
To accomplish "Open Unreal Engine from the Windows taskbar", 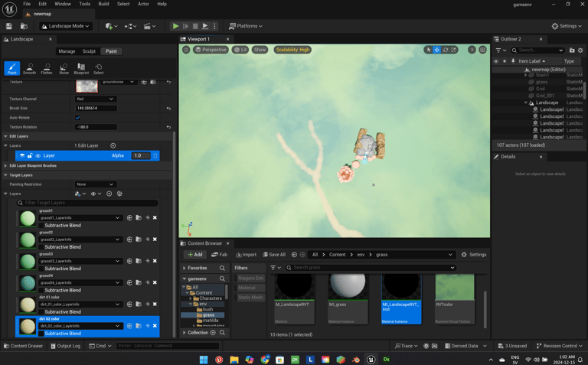I will (x=371, y=359).
